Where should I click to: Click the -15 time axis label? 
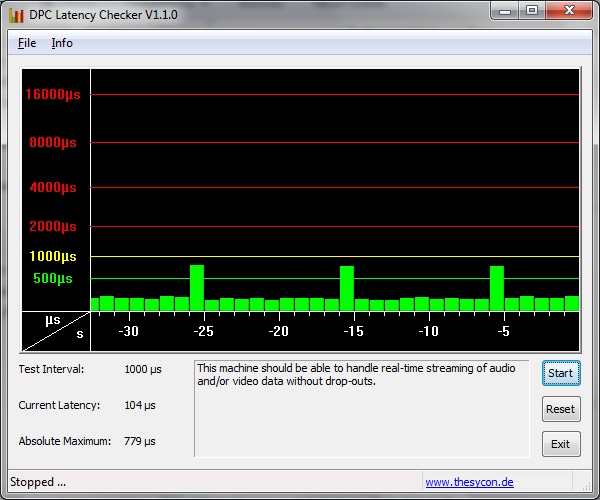point(354,331)
